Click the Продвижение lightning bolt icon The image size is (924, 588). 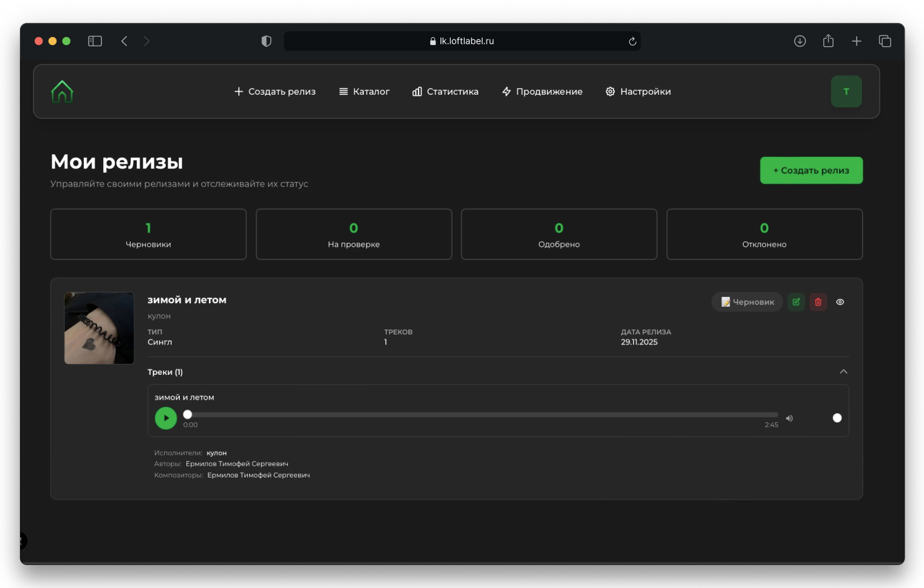(x=505, y=92)
